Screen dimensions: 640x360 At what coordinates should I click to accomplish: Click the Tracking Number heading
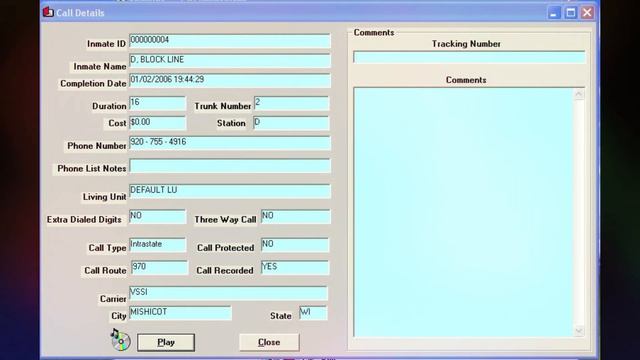pos(466,44)
